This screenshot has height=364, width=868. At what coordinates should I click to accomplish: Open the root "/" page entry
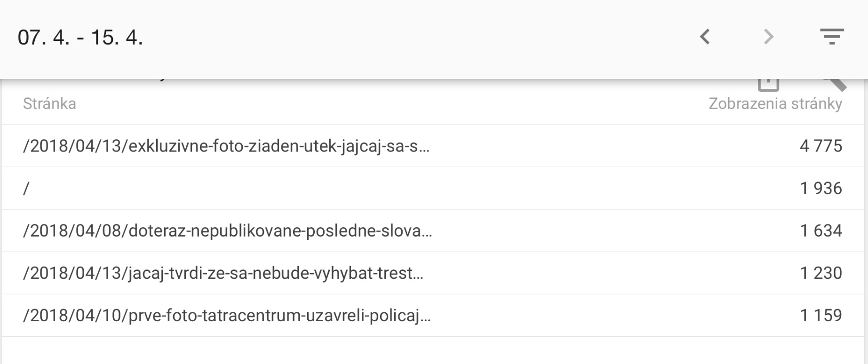tap(26, 189)
